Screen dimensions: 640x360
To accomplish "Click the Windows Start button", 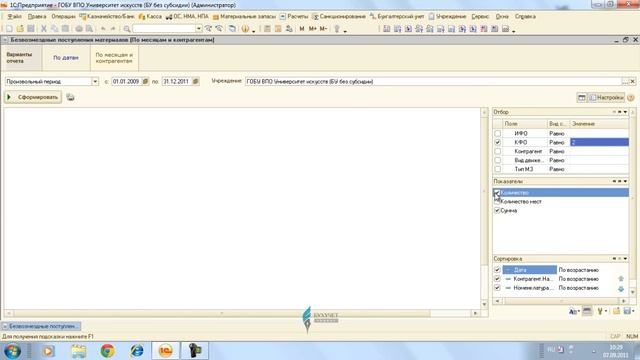I will point(13,351).
